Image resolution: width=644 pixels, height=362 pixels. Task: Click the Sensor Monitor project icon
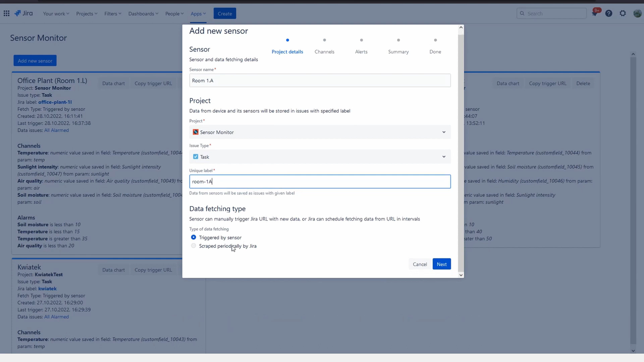(196, 132)
